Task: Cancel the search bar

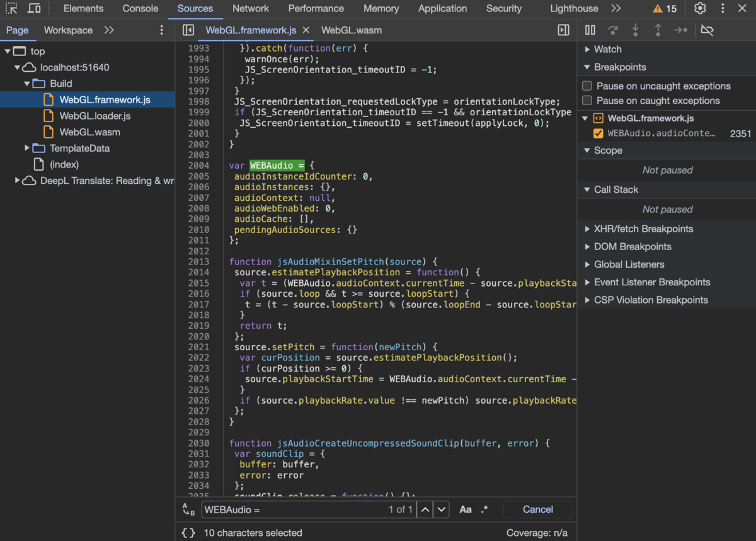Action: point(537,510)
